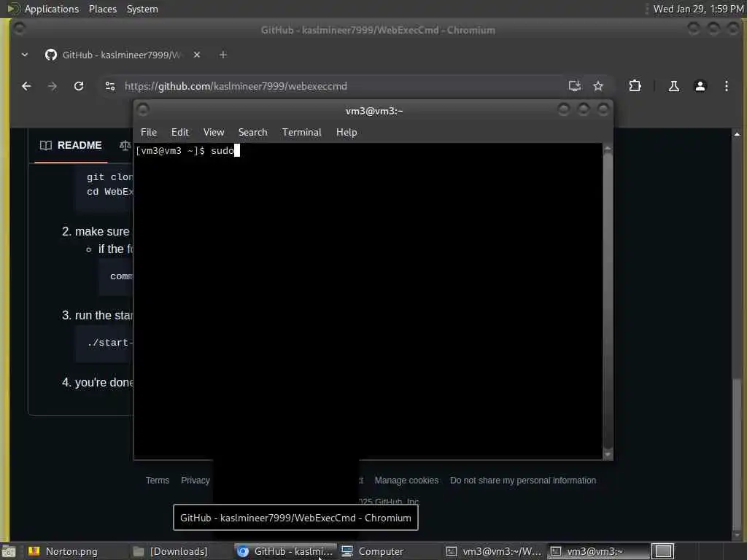Click the install app icon in address bar

point(575,86)
